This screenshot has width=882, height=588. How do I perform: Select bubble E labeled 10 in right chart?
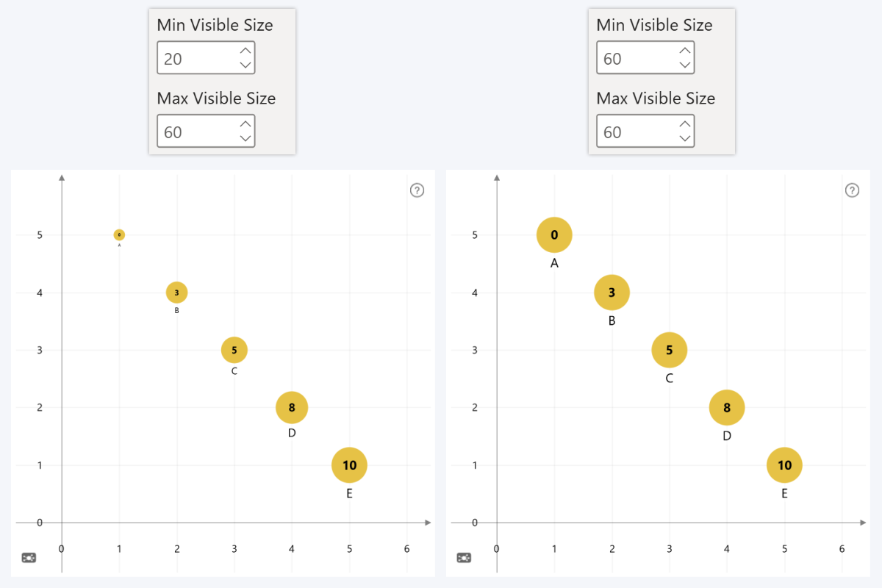tap(784, 465)
